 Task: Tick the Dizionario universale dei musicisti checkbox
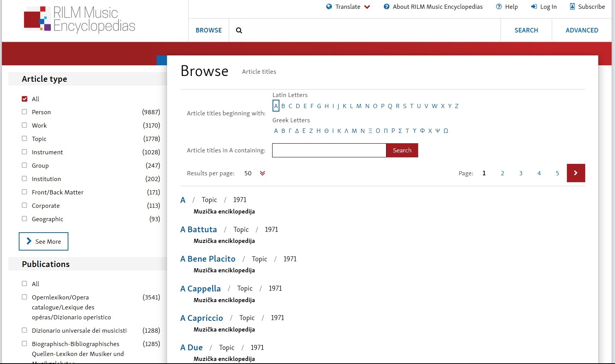tap(24, 330)
